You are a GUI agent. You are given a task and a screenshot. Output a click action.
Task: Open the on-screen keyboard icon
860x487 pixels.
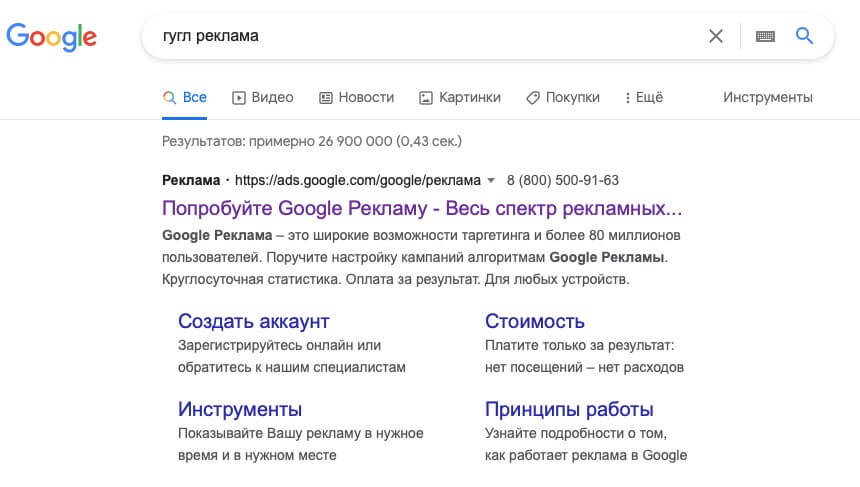765,36
